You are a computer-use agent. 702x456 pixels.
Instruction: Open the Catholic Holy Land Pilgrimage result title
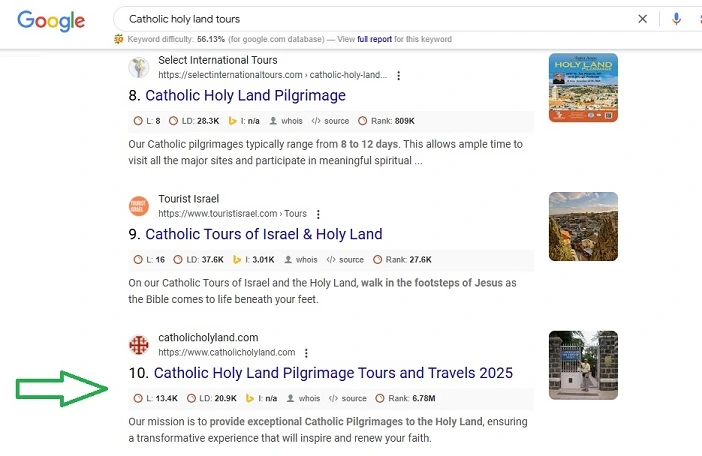[245, 95]
